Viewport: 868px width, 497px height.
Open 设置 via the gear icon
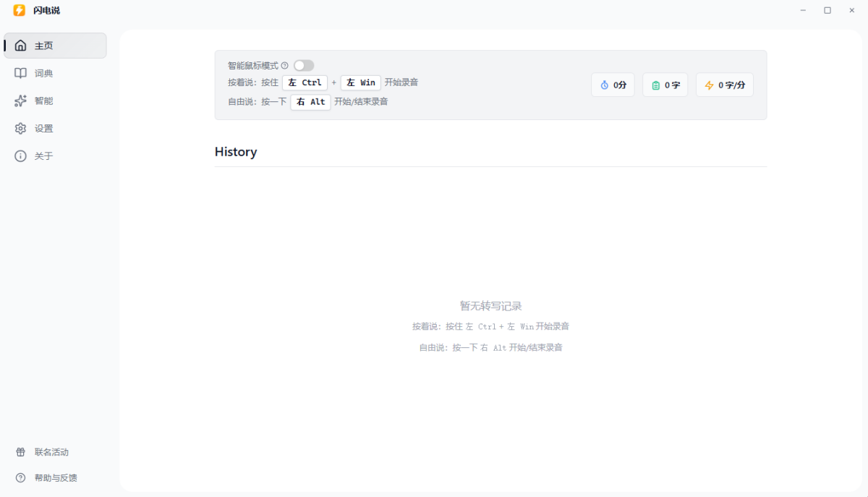click(x=20, y=128)
